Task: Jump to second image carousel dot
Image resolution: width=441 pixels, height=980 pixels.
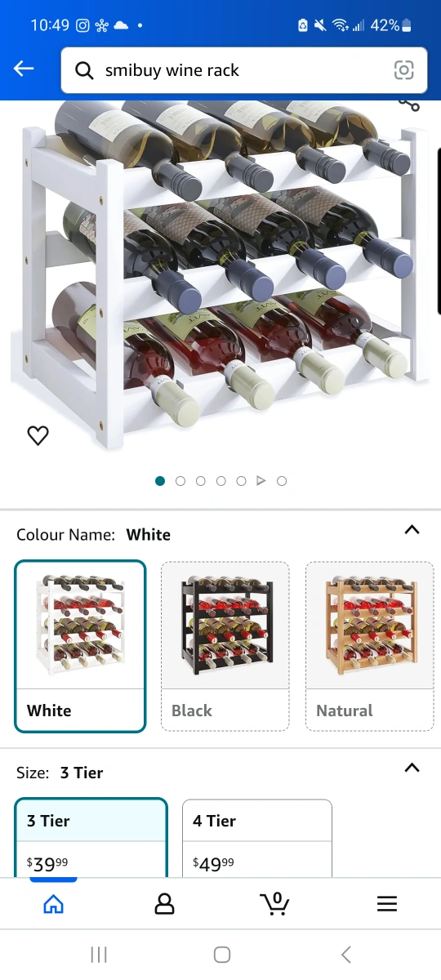Action: coord(180,481)
